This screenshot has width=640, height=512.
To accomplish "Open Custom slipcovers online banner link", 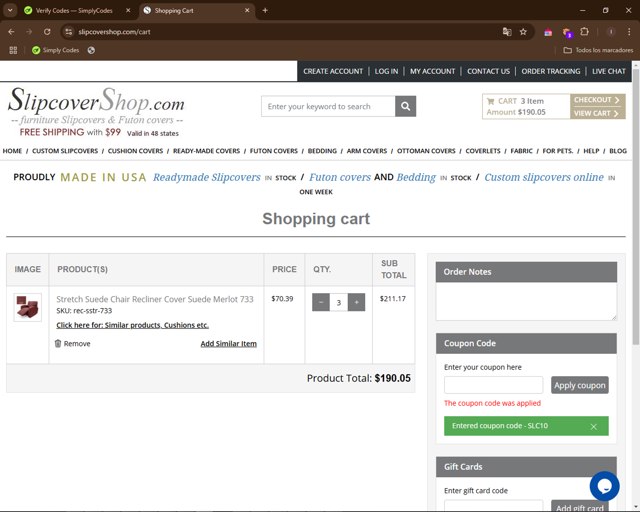I will [x=544, y=177].
